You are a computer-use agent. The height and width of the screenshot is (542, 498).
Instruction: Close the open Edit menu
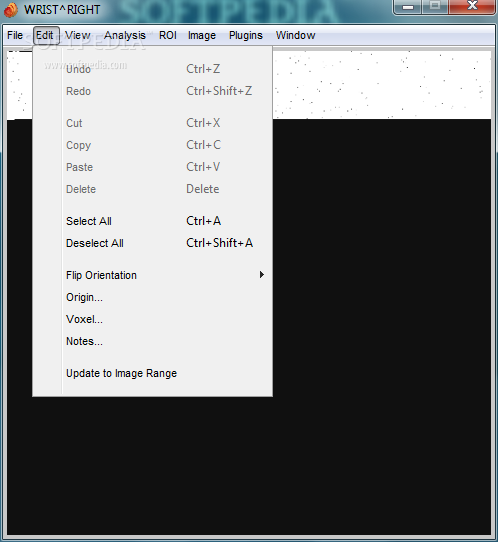tap(45, 35)
